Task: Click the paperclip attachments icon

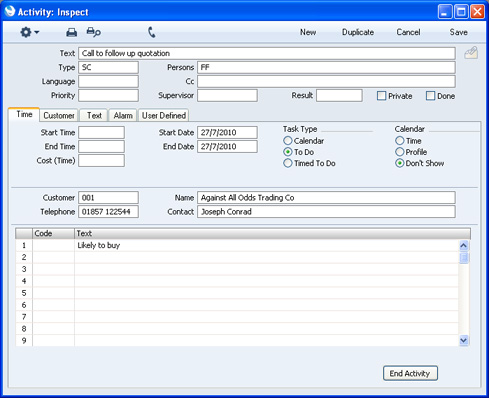Action: click(x=471, y=53)
